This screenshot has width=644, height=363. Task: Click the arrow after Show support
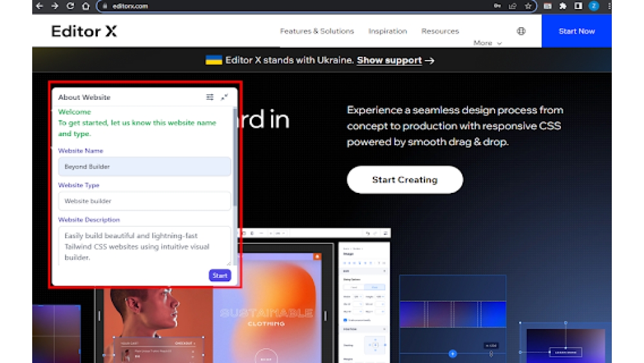pyautogui.click(x=430, y=61)
